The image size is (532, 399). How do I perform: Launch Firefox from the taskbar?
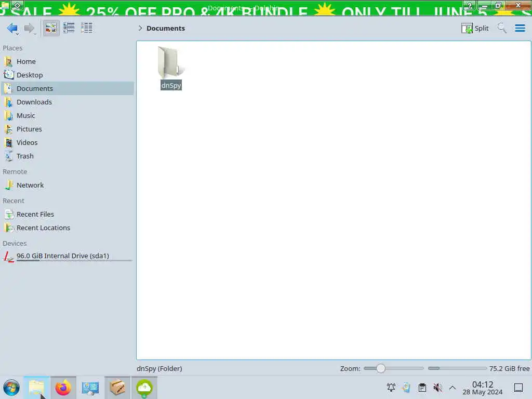click(x=63, y=388)
